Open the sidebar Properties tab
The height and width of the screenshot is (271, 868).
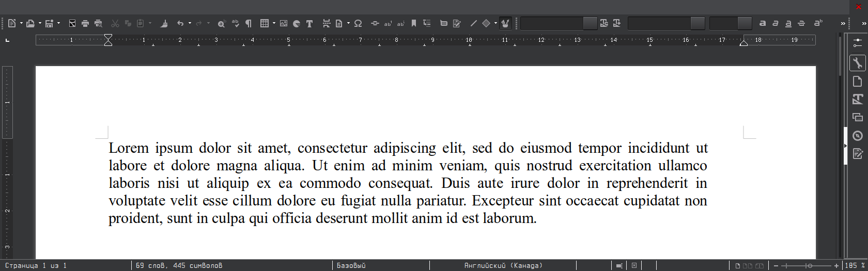[x=858, y=63]
